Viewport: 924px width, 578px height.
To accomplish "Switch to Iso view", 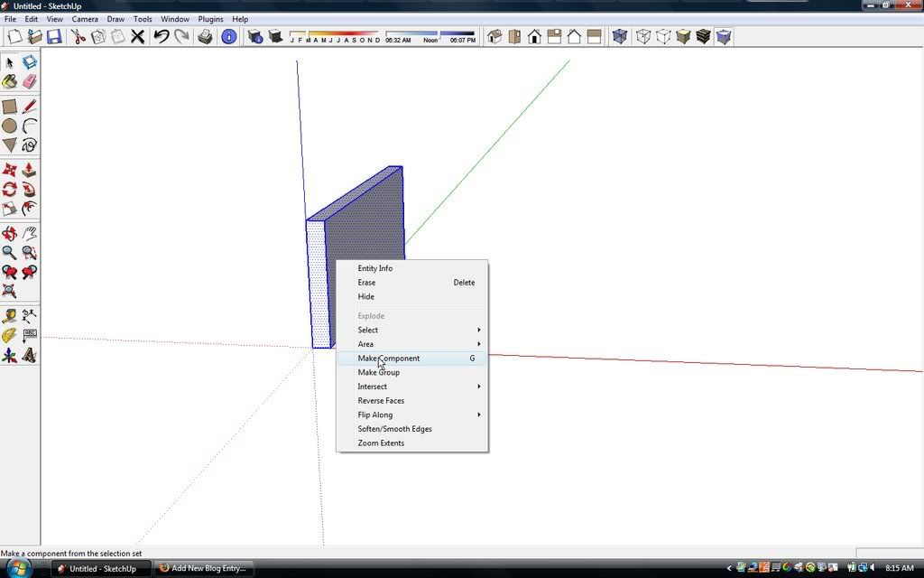I will 494,36.
